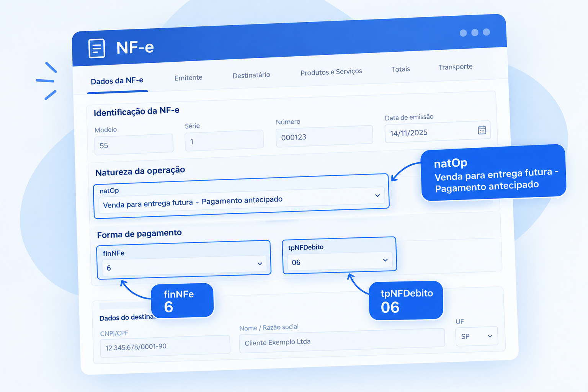Click the CNPJ/CPF input field
Screen dimensions: 588x392
165,346
